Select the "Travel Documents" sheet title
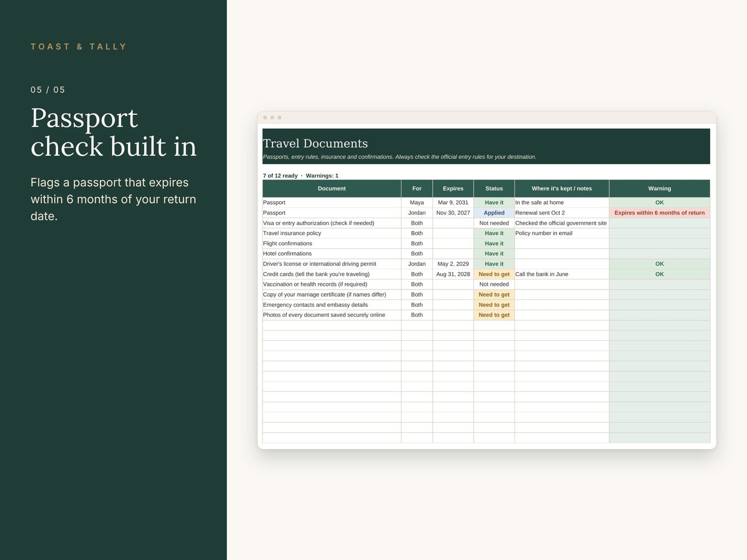The image size is (747, 560). pos(315,143)
